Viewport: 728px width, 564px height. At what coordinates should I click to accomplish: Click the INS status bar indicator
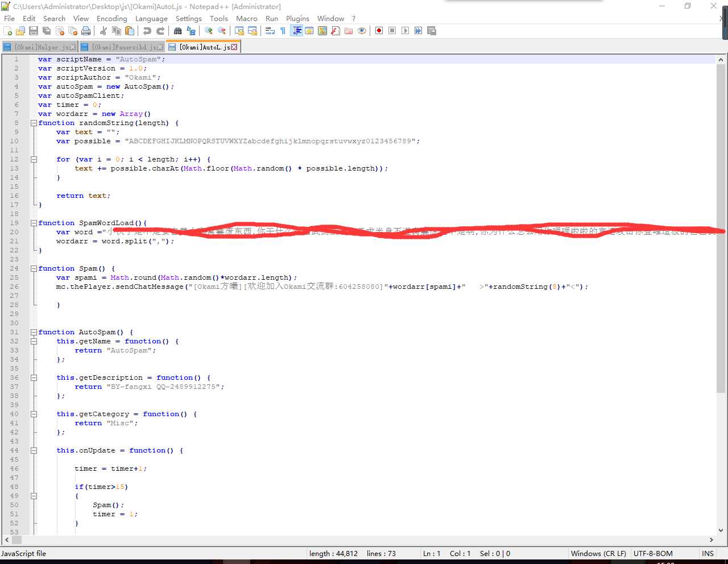pos(708,553)
